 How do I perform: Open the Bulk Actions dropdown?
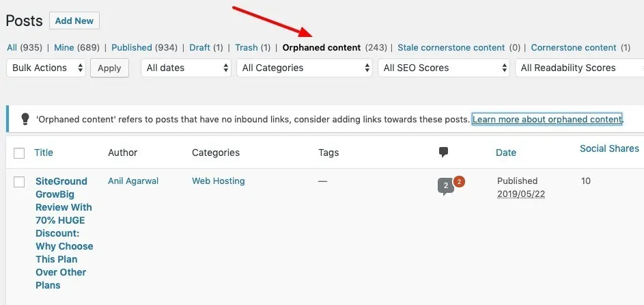(x=46, y=68)
